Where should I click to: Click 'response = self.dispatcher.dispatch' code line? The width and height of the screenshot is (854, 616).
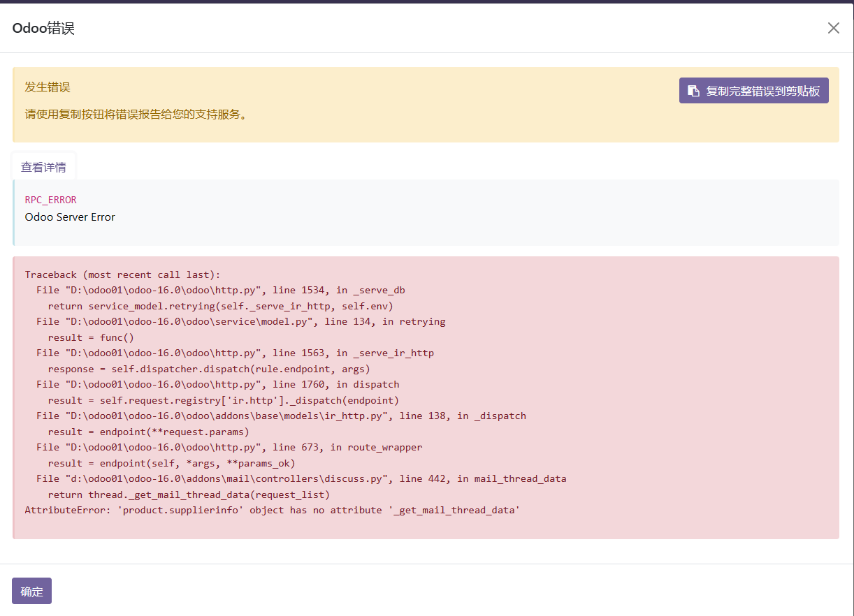point(209,369)
